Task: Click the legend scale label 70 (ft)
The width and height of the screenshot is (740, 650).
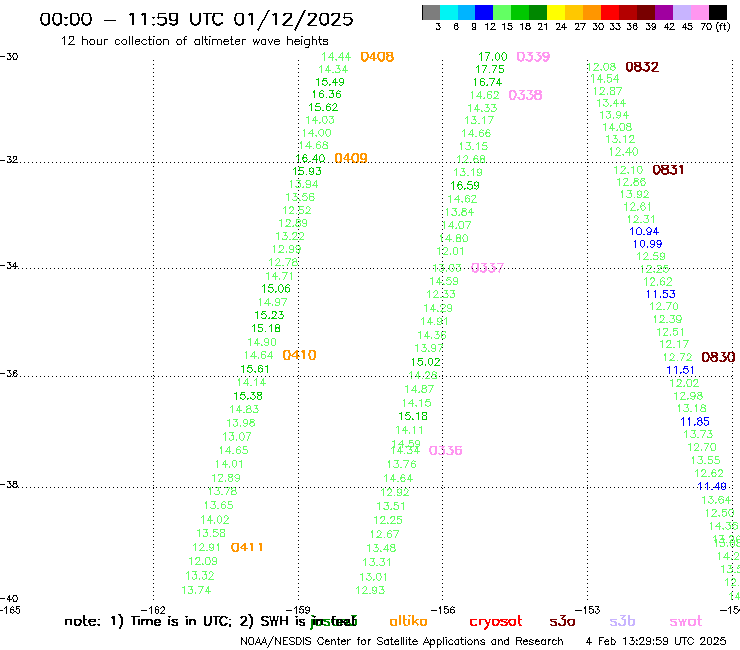Action: pos(715,26)
